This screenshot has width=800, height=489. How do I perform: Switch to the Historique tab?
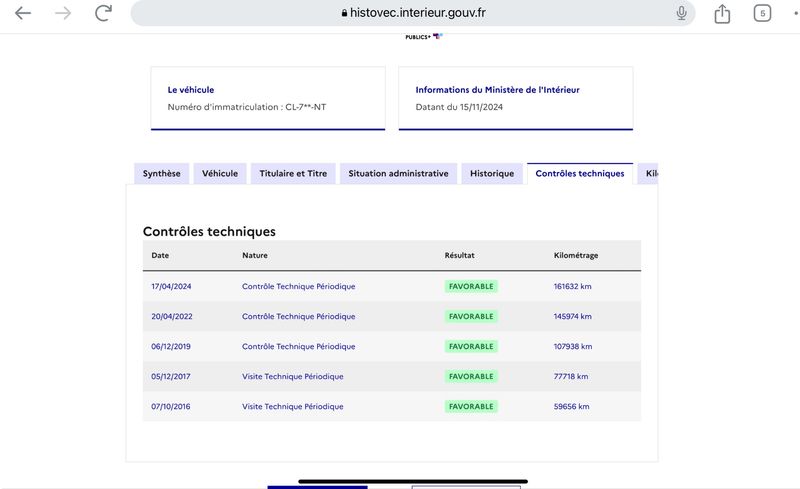(x=492, y=174)
